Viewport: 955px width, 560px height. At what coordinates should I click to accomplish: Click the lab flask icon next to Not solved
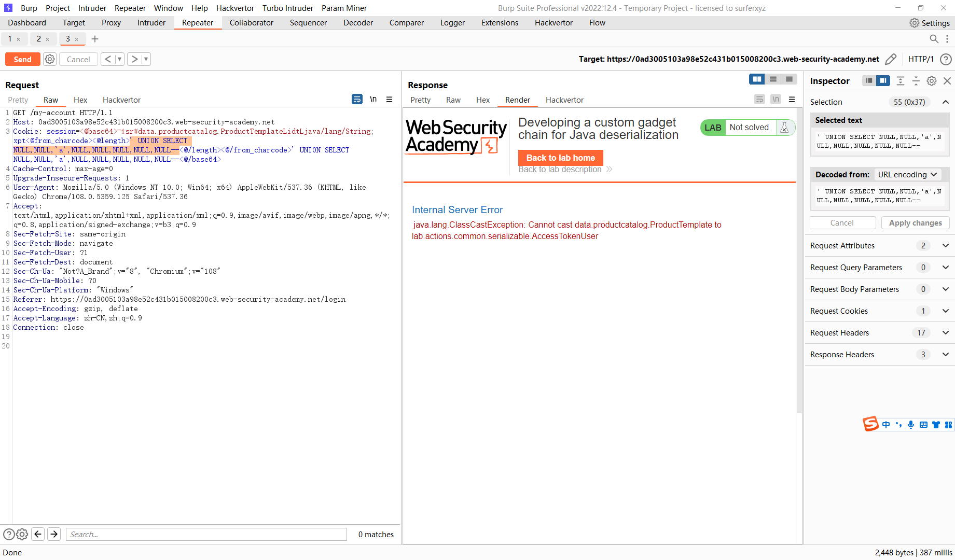point(784,128)
